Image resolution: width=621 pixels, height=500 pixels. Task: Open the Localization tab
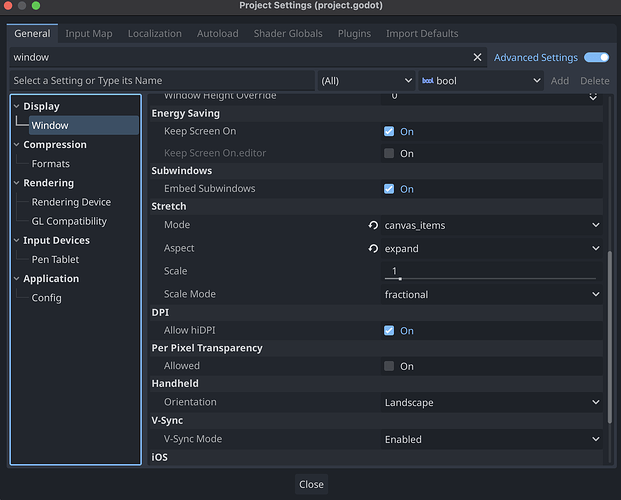tap(154, 34)
